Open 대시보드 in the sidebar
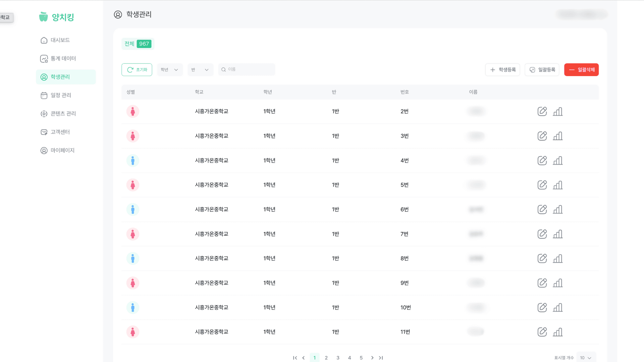The width and height of the screenshot is (644, 362). [60, 40]
